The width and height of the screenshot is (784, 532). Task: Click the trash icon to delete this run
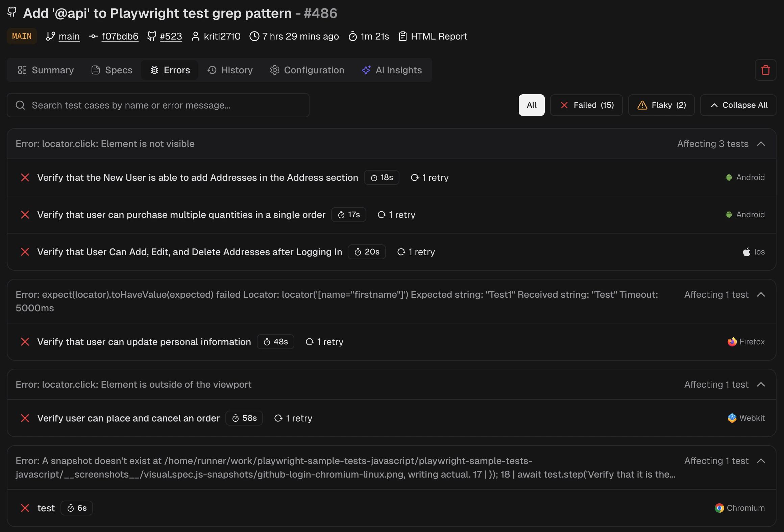coord(765,70)
